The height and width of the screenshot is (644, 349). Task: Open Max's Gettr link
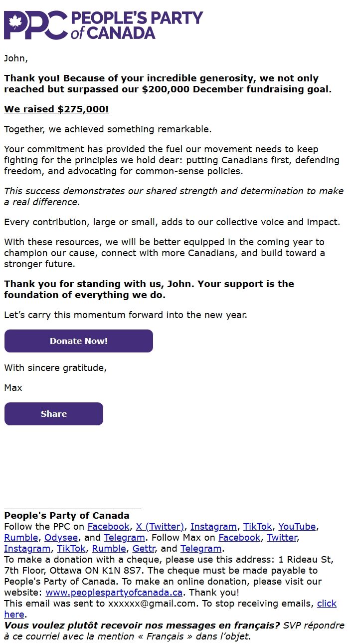(144, 548)
